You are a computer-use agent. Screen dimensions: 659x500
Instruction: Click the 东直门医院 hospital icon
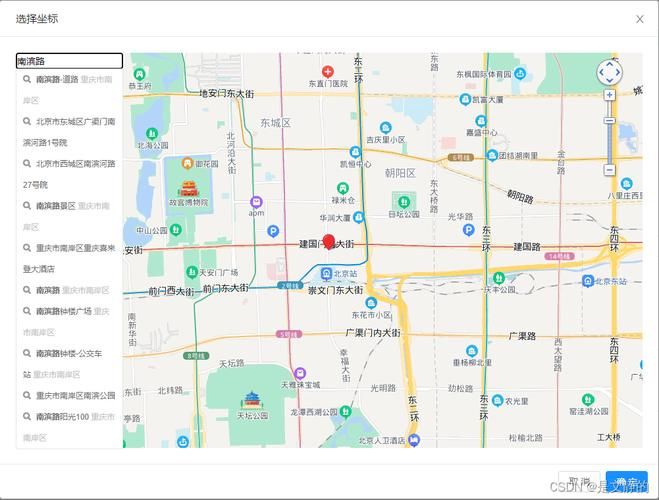(x=327, y=72)
